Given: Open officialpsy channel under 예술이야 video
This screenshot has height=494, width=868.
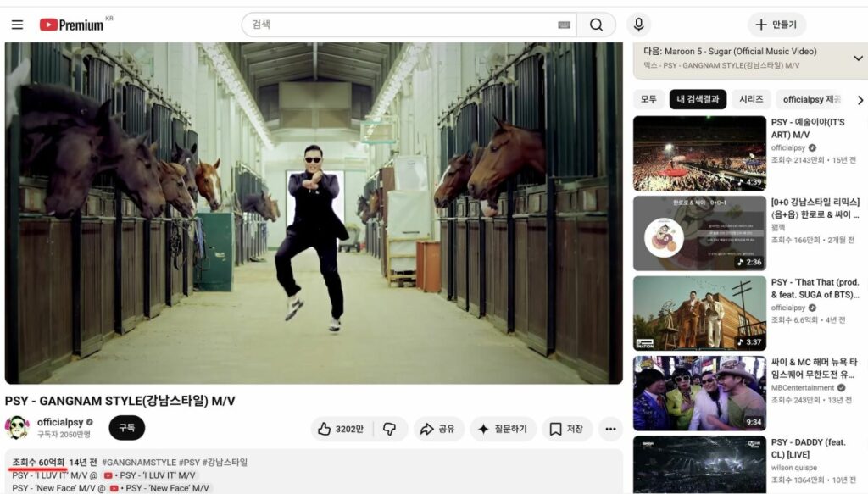Looking at the screenshot, I should (788, 147).
